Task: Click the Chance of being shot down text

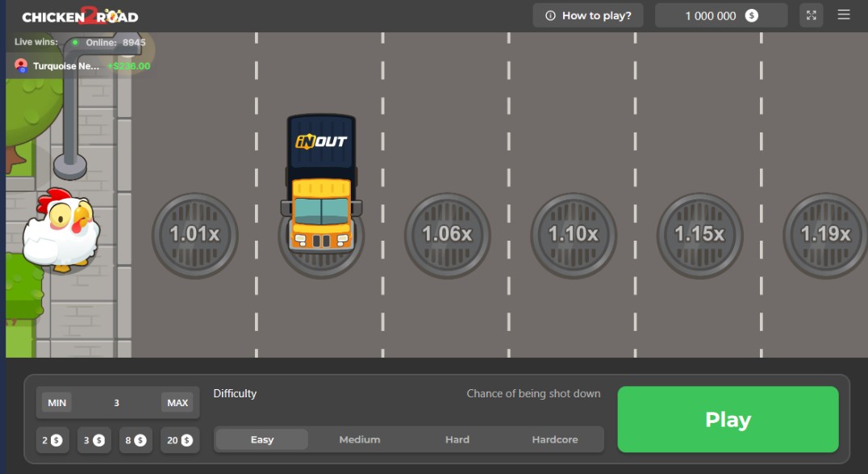Action: [533, 393]
